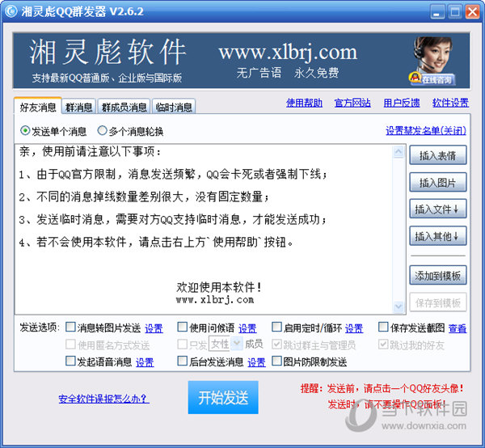Expand the 插入文件 dropdown button
485x448 pixels.
pos(438,209)
